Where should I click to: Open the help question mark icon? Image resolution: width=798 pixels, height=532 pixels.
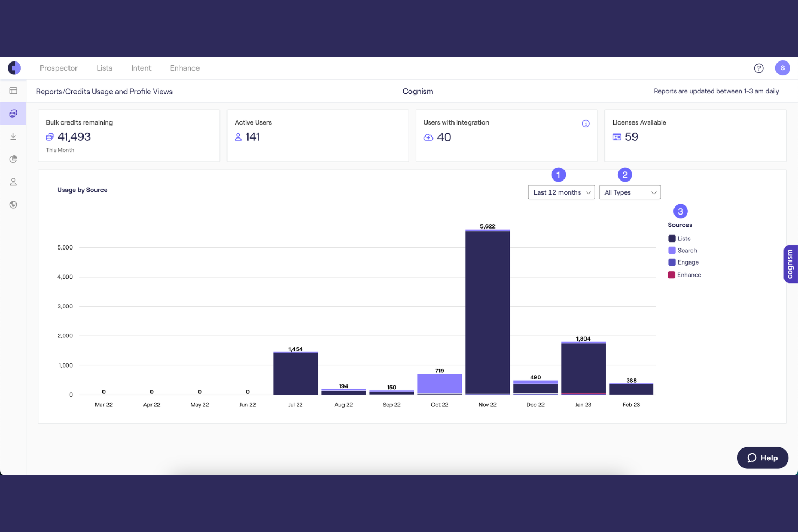(759, 68)
